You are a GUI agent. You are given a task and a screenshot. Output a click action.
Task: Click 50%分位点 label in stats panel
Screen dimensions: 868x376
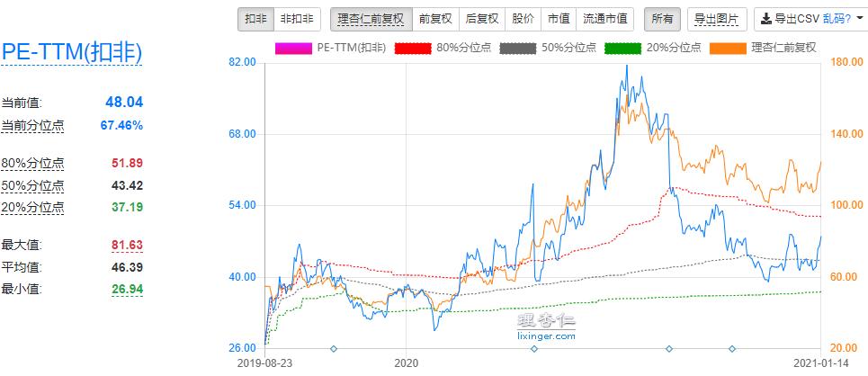[x=32, y=186]
